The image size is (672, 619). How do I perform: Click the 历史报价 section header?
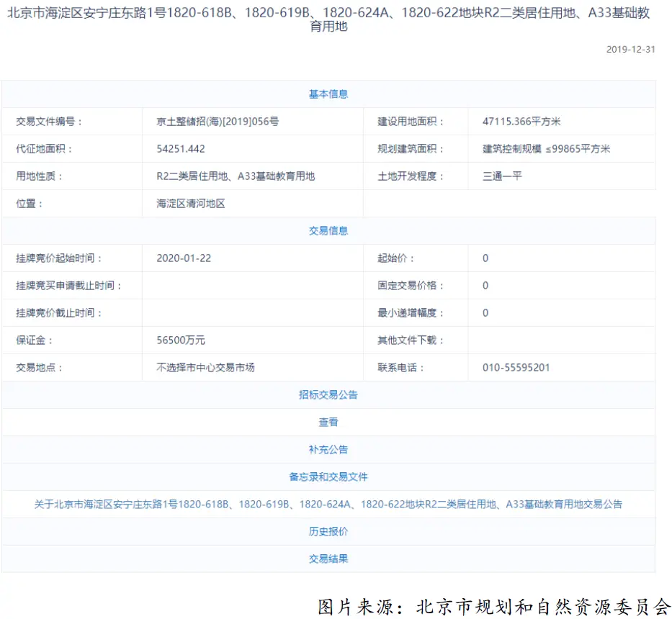click(x=328, y=532)
